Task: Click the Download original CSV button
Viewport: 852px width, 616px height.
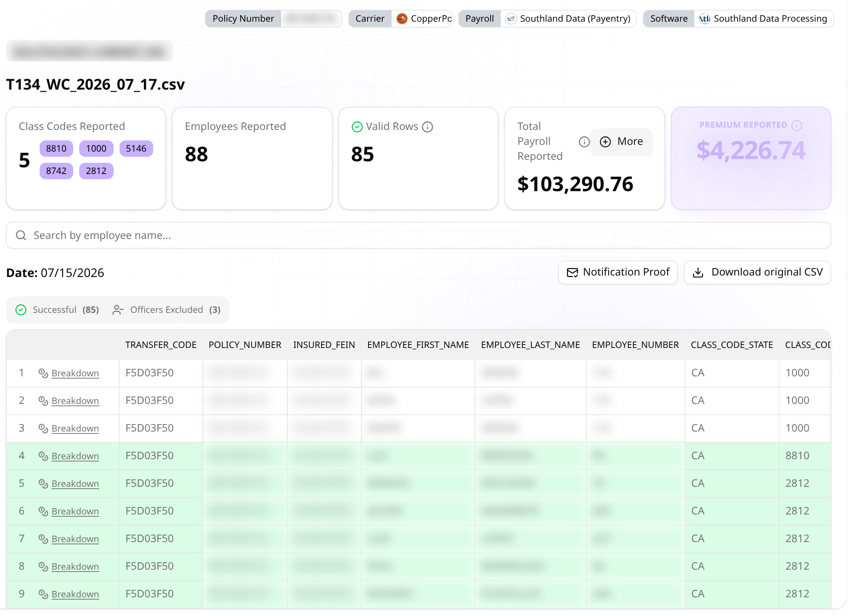Action: click(757, 273)
